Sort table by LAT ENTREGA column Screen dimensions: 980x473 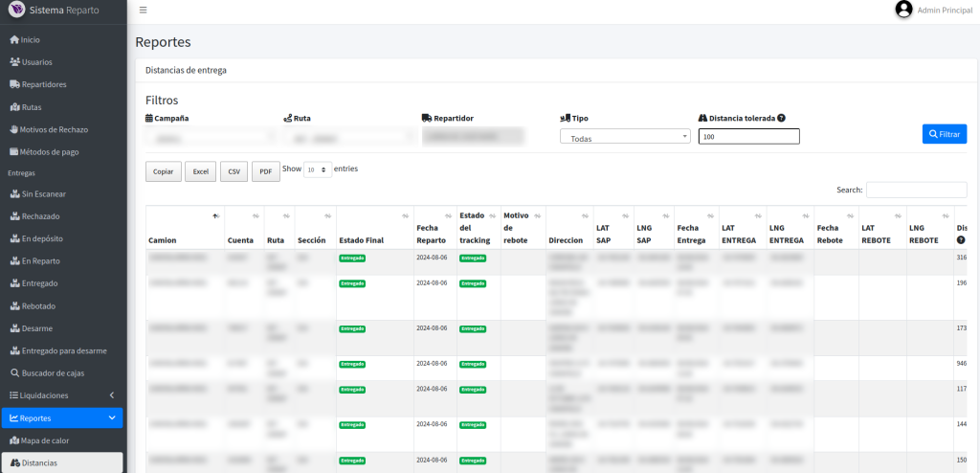(743, 228)
